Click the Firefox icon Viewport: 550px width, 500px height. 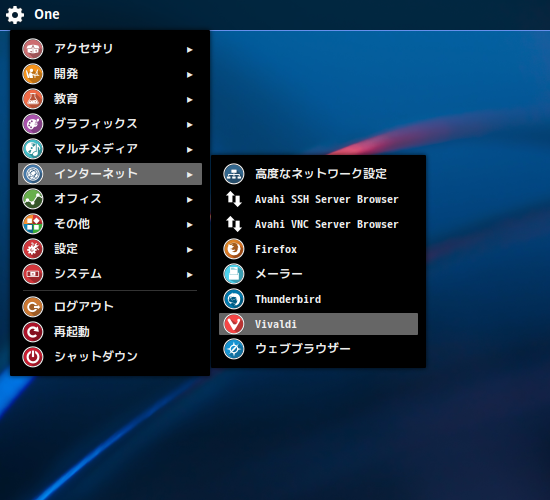coord(234,249)
